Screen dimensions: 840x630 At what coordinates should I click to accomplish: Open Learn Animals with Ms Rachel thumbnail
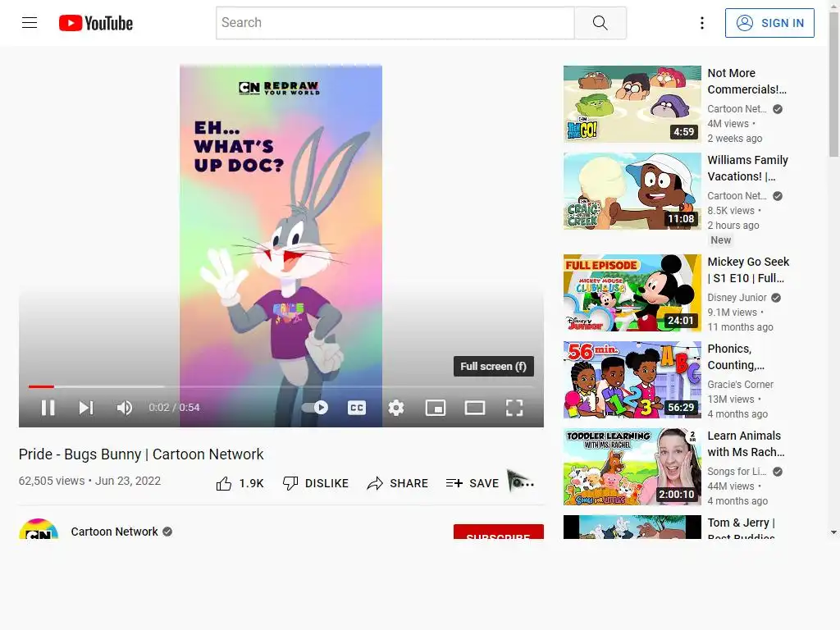pyautogui.click(x=632, y=467)
